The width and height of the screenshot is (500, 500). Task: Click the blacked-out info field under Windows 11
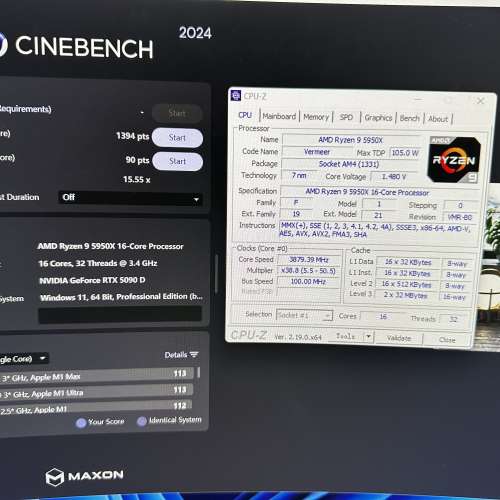pos(120,315)
